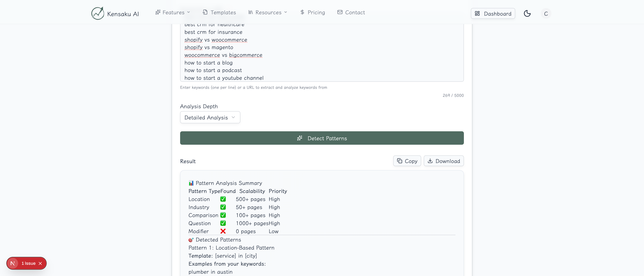Click the Kensaku AI logo icon
This screenshot has height=276, width=644.
coord(97,13)
